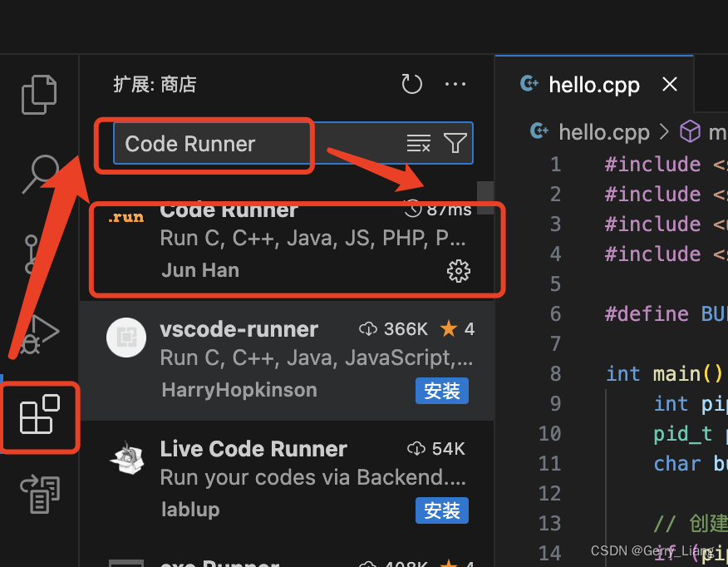
Task: Click the pid_t code on line 10
Action: tap(682, 434)
